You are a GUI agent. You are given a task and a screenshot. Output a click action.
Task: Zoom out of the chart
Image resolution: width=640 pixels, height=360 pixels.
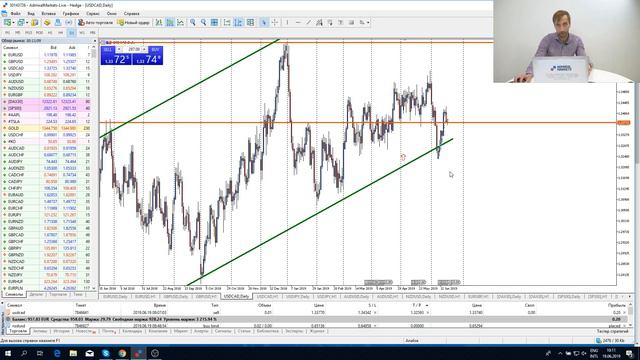tap(203, 22)
